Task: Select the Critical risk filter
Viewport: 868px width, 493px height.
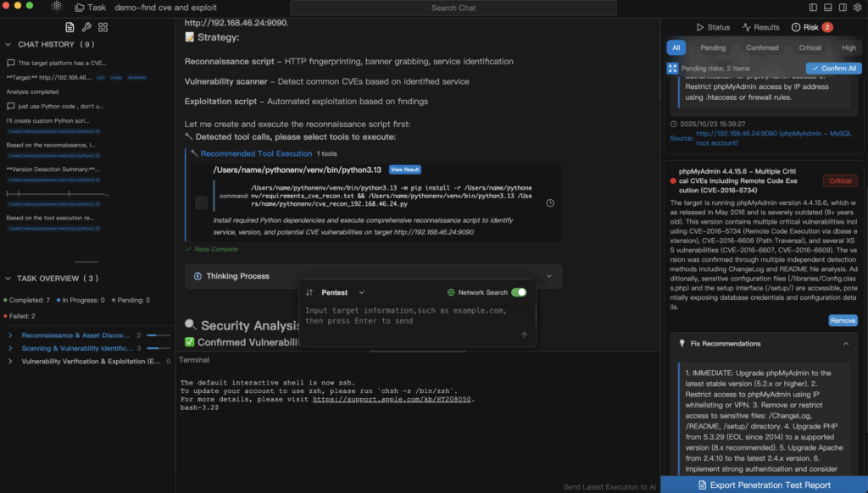Action: (x=810, y=48)
